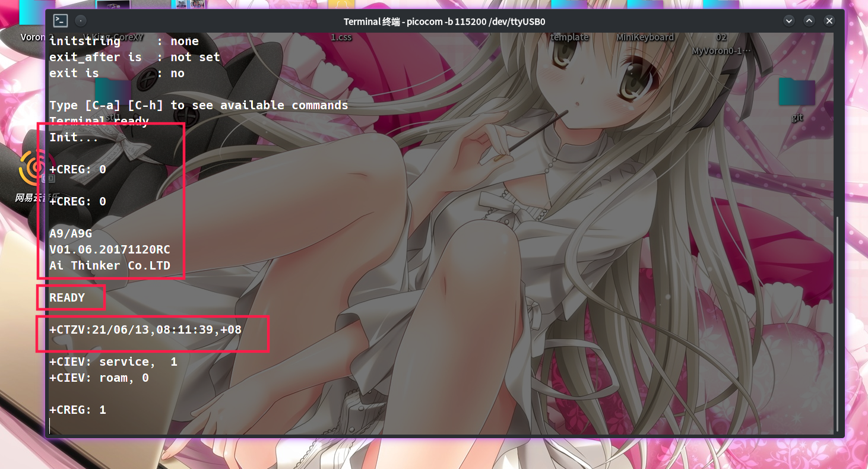Click the 'exit is : no' line
The image size is (868, 469).
(117, 73)
